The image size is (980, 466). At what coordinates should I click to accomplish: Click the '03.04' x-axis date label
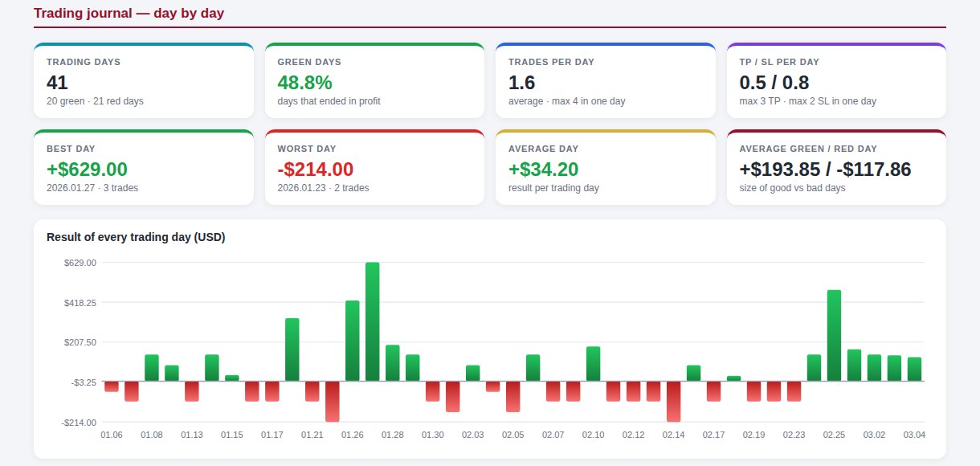tap(915, 435)
